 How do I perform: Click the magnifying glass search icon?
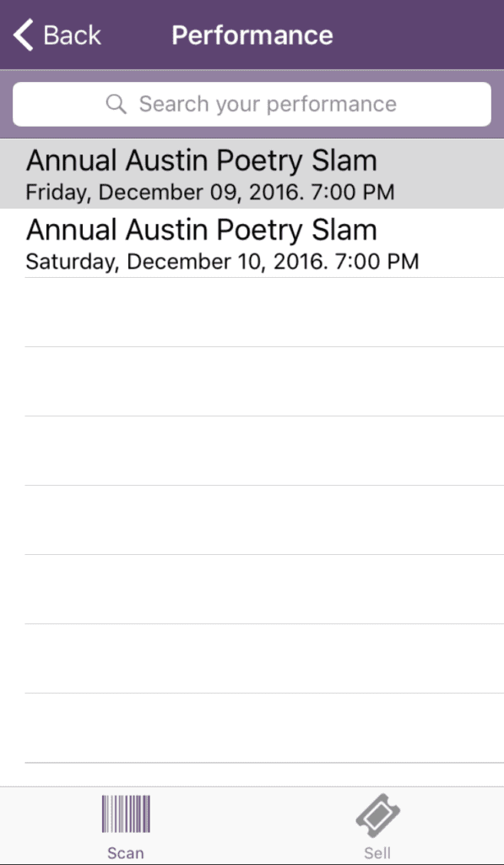click(117, 104)
